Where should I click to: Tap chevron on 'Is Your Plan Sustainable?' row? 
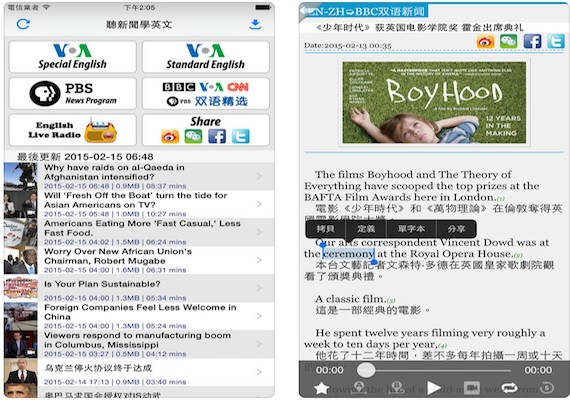pyautogui.click(x=259, y=288)
